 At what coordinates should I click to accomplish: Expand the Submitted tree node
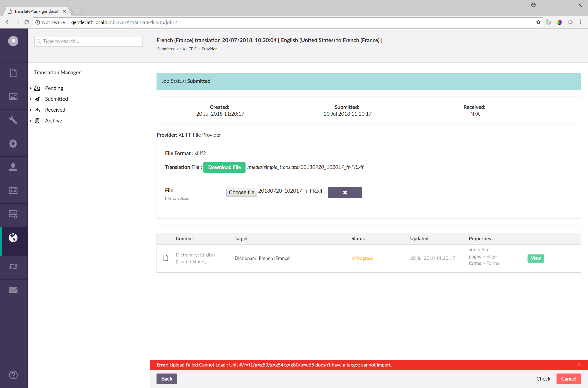point(31,99)
